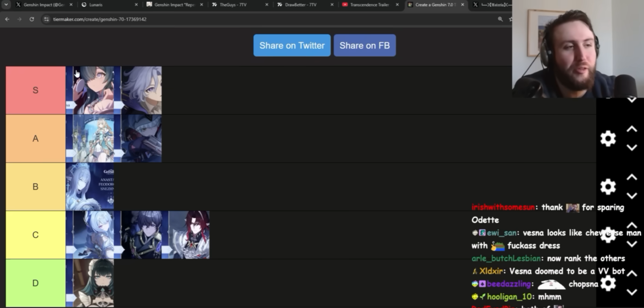Reload the TierMaker page
The height and width of the screenshot is (308, 644).
(32, 19)
